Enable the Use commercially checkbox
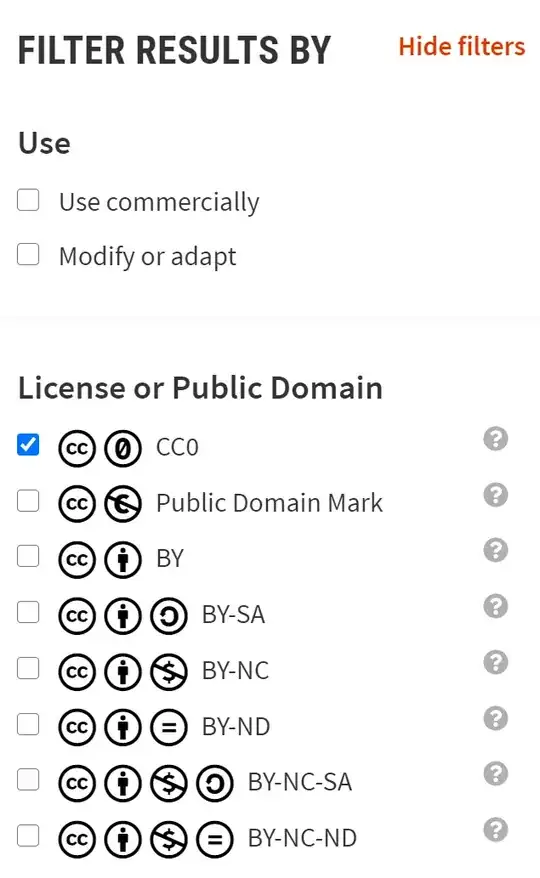Viewport: 540px width, 878px height. coord(28,200)
